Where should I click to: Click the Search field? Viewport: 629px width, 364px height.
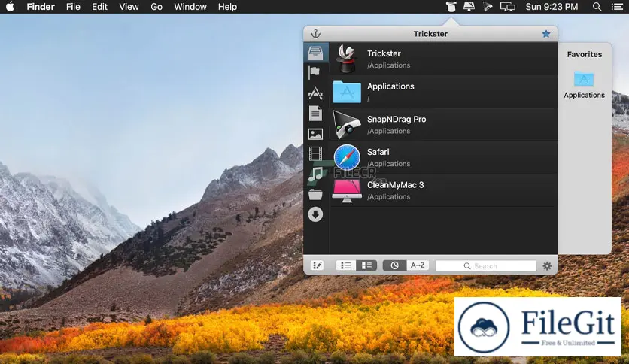(x=485, y=265)
